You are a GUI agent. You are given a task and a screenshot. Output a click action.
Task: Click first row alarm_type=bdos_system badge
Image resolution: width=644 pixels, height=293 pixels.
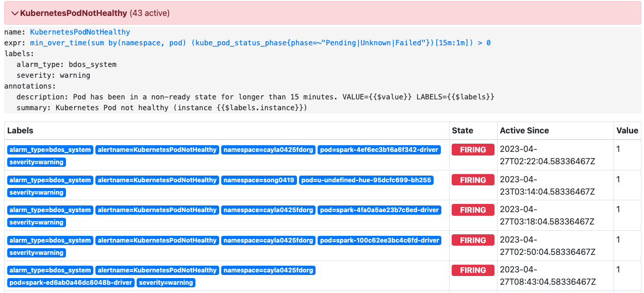pyautogui.click(x=50, y=150)
